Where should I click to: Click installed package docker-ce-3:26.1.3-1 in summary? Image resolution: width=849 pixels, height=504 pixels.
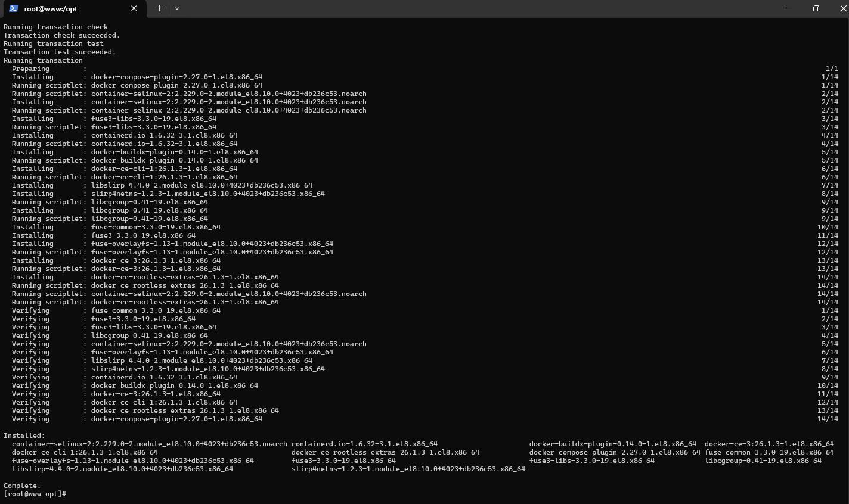point(769,444)
